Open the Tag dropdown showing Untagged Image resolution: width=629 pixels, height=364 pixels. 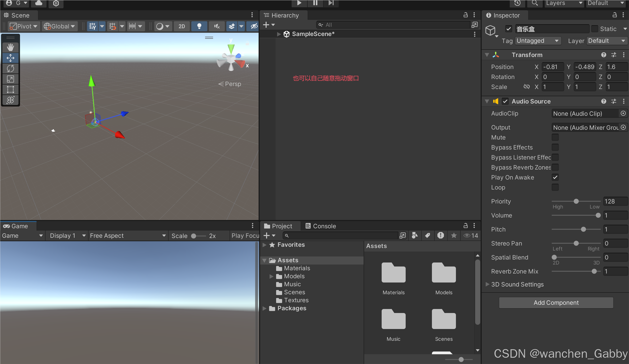[538, 41]
